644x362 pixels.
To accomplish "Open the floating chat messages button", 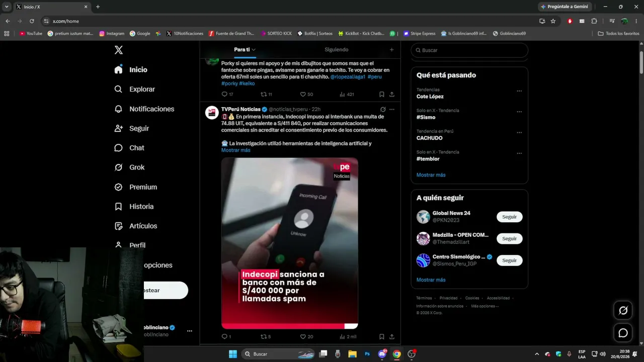I will tap(623, 333).
